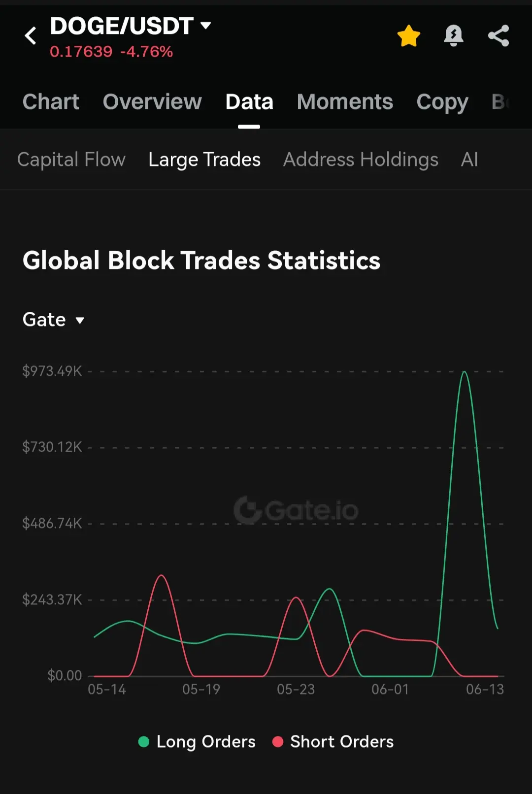Open the Copy tab
This screenshot has height=794, width=532.
click(x=442, y=102)
